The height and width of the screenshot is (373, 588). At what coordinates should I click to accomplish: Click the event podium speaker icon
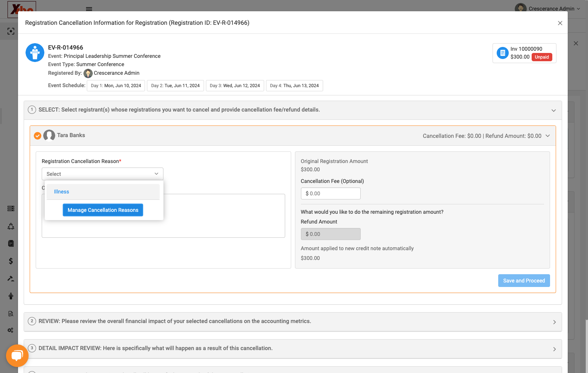[35, 53]
